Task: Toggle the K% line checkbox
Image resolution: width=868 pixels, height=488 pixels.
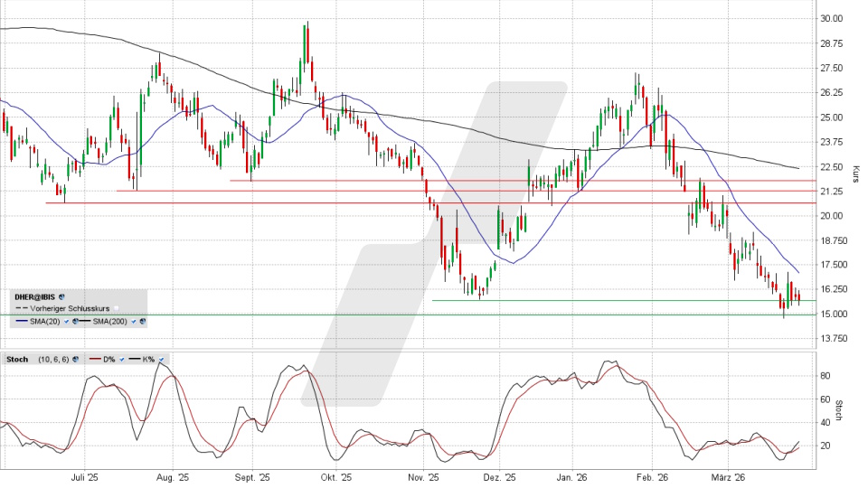Action: pyautogui.click(x=161, y=360)
